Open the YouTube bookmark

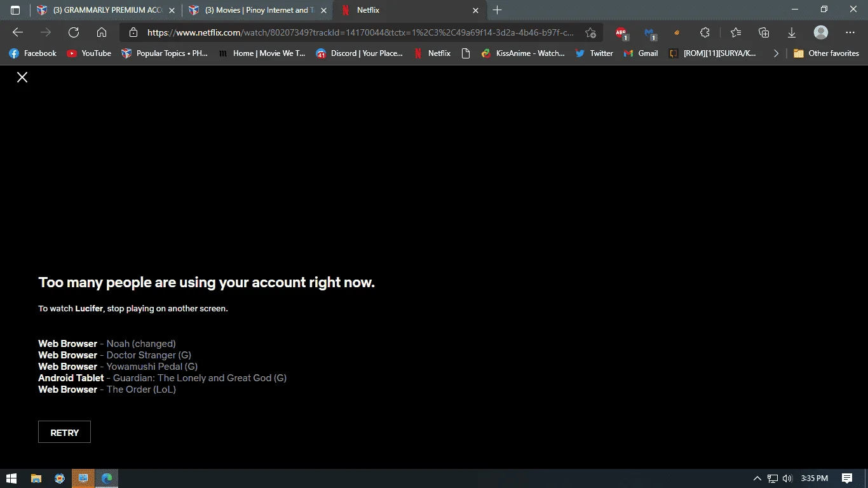pyautogui.click(x=88, y=53)
